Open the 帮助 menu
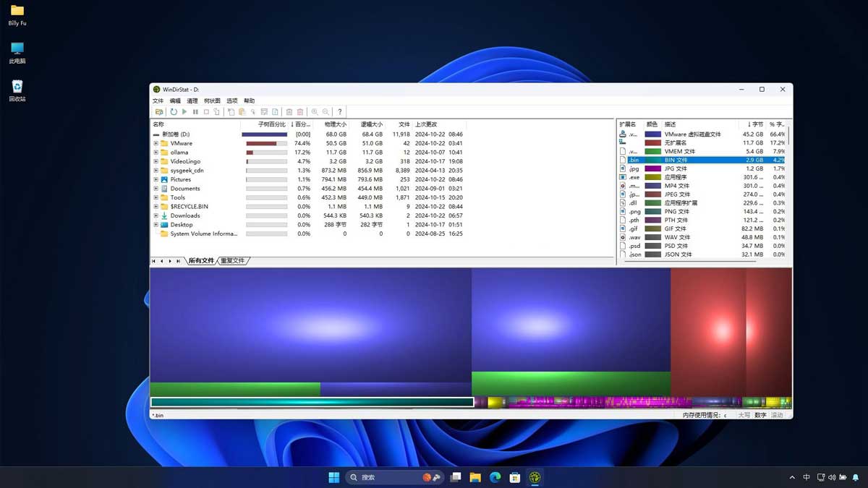Screen dimensions: 868x488 click(250, 100)
